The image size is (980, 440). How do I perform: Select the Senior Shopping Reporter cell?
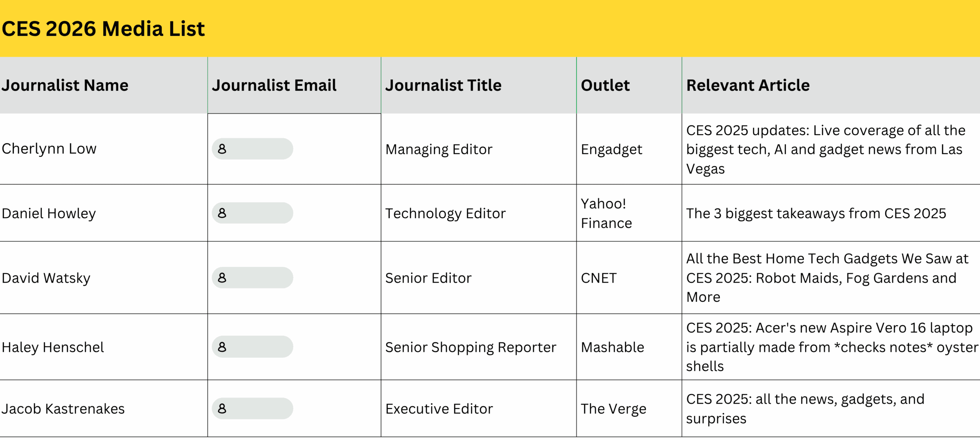point(470,347)
